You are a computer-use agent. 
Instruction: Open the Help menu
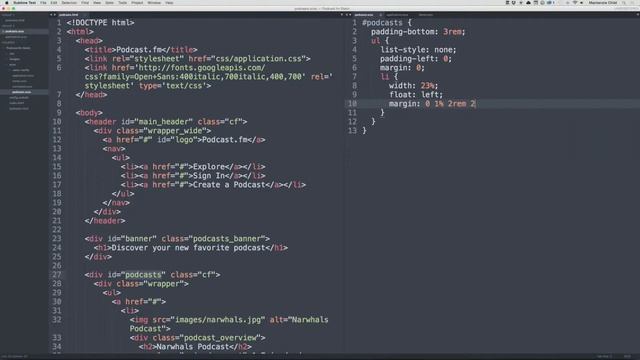[169, 2]
